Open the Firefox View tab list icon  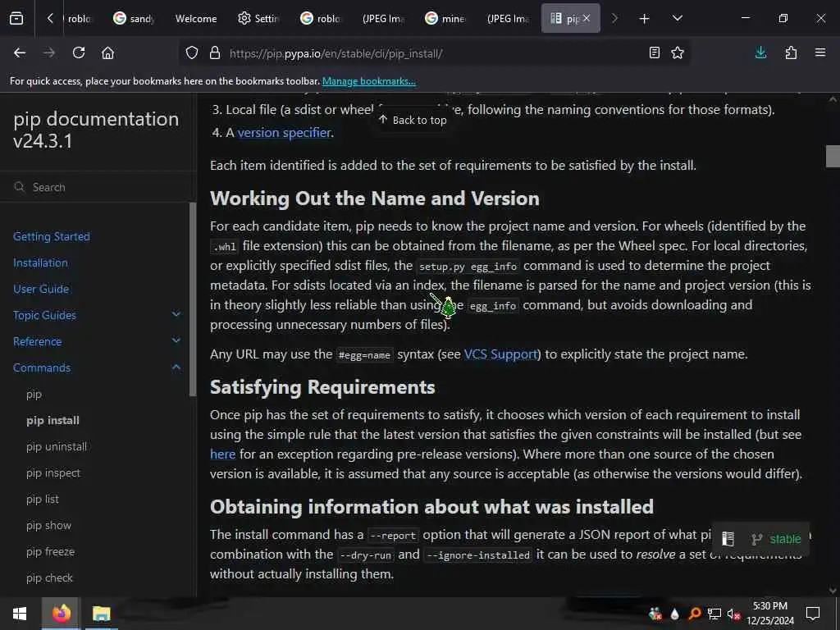click(x=16, y=19)
